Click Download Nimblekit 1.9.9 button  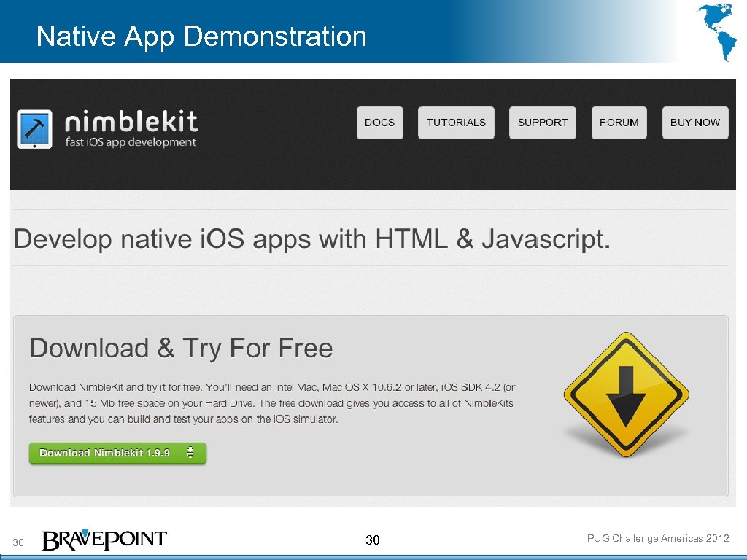pos(117,453)
